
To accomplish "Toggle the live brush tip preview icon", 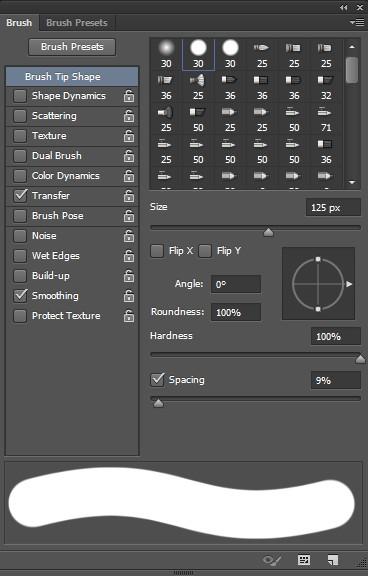I will click(x=272, y=560).
